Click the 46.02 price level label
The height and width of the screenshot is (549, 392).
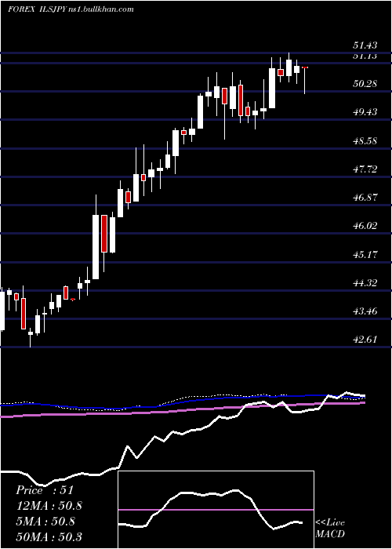click(365, 226)
